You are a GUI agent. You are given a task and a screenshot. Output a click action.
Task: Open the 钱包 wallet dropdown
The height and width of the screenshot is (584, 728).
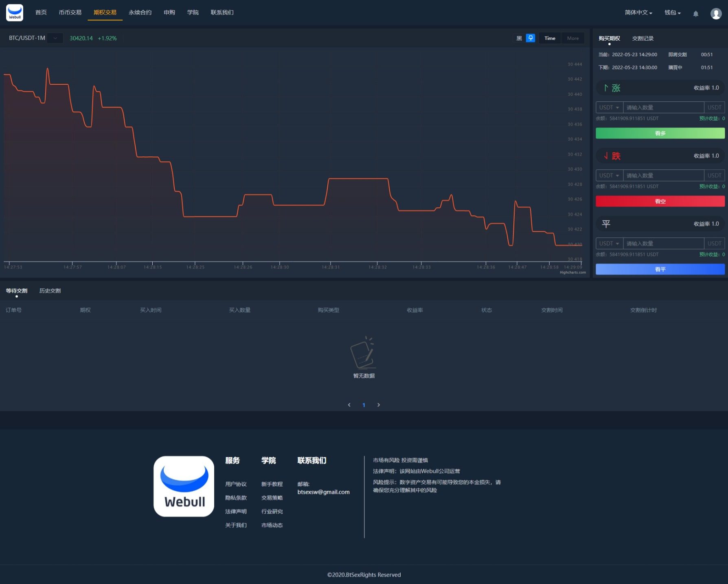(672, 13)
